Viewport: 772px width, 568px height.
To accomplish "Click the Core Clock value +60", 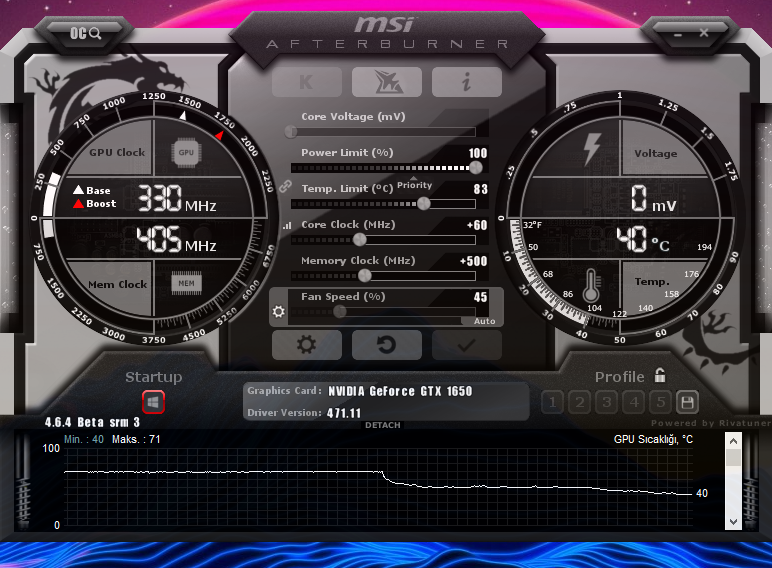I will coord(477,225).
